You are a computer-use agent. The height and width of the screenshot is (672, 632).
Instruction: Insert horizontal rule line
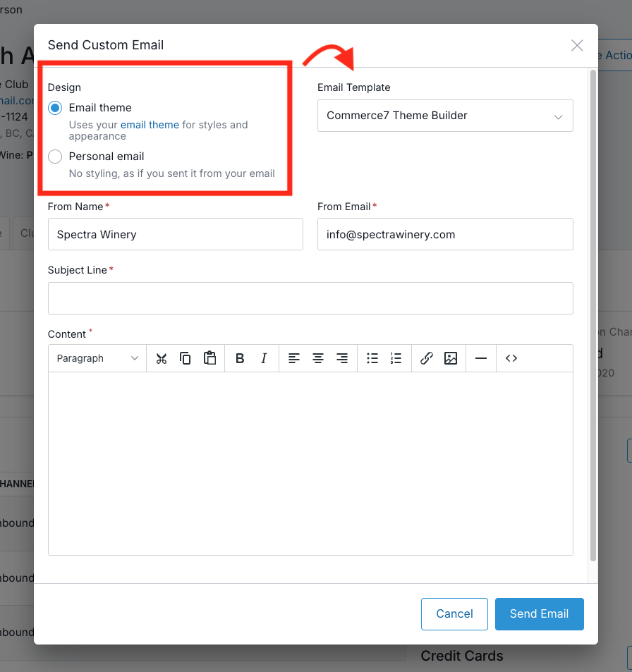coord(481,358)
